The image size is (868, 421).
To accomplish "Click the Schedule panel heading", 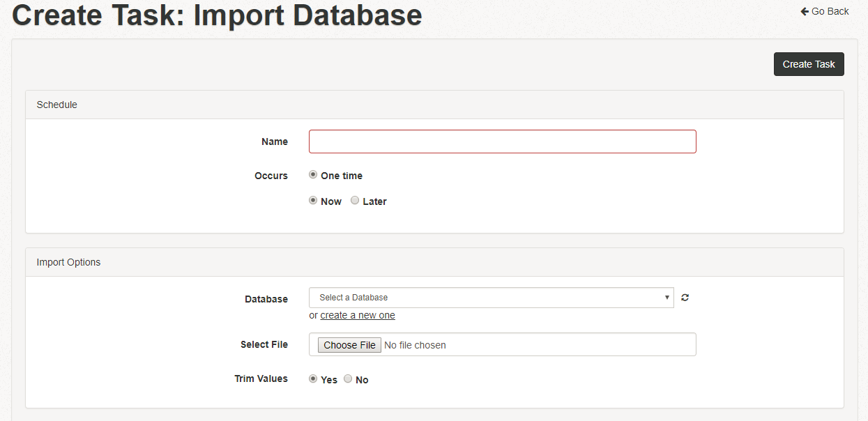I will click(434, 105).
